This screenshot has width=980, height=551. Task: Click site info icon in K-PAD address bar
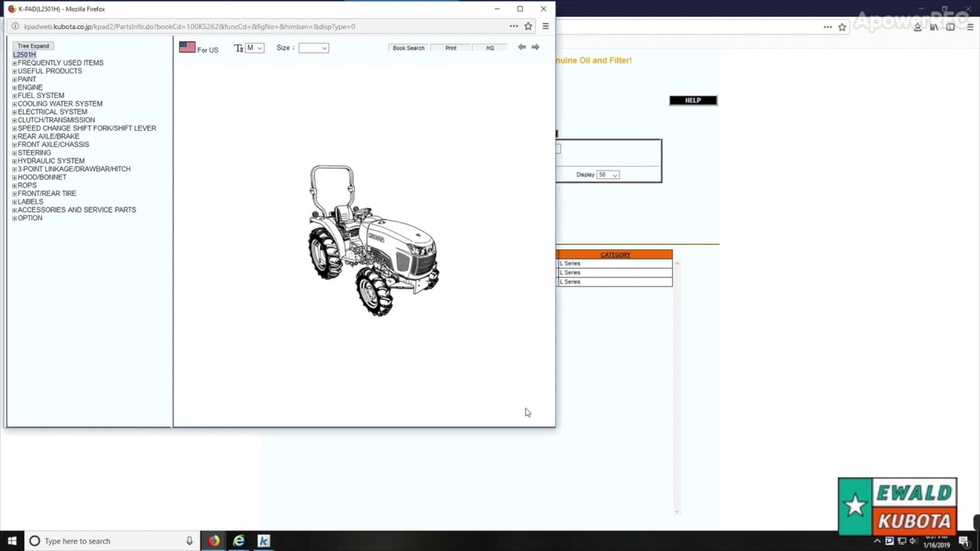click(15, 27)
